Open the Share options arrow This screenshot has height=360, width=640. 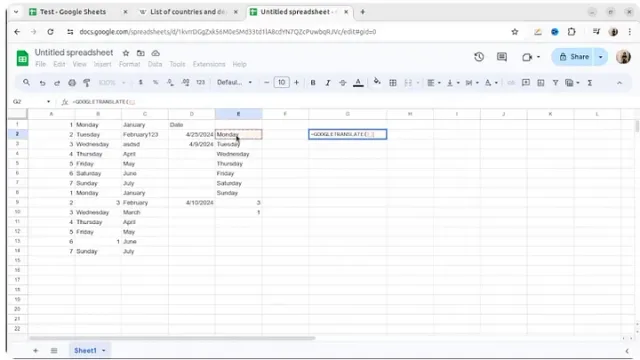tap(600, 57)
